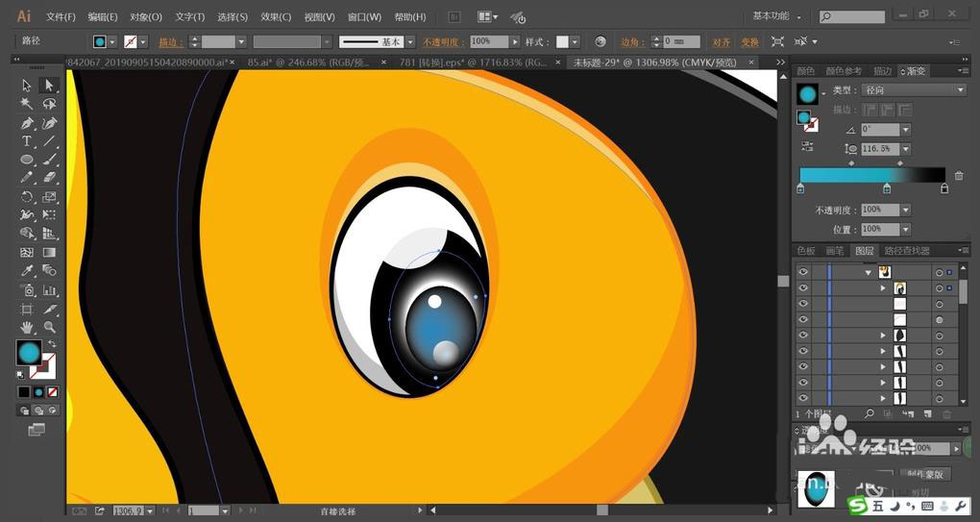
Task: Open the Bridge button in menu bar
Action: [x=454, y=17]
